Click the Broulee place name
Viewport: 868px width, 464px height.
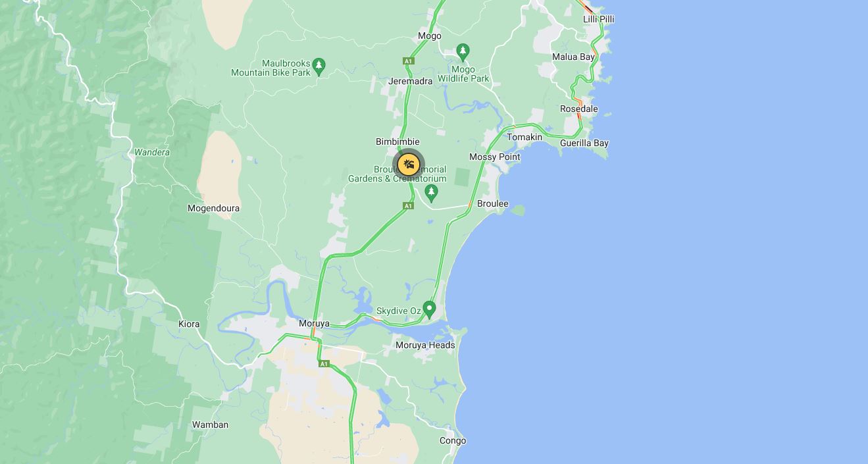(x=492, y=203)
